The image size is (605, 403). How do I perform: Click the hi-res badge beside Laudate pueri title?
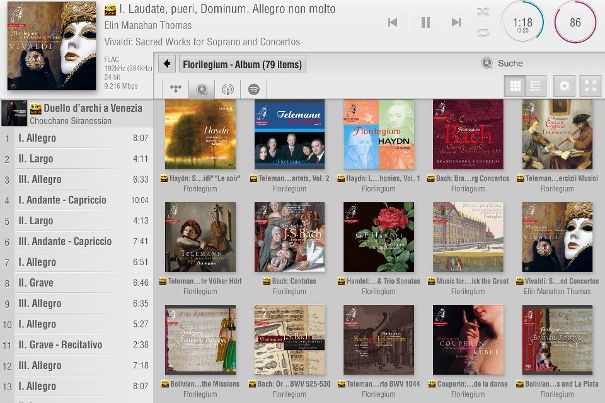pyautogui.click(x=110, y=10)
